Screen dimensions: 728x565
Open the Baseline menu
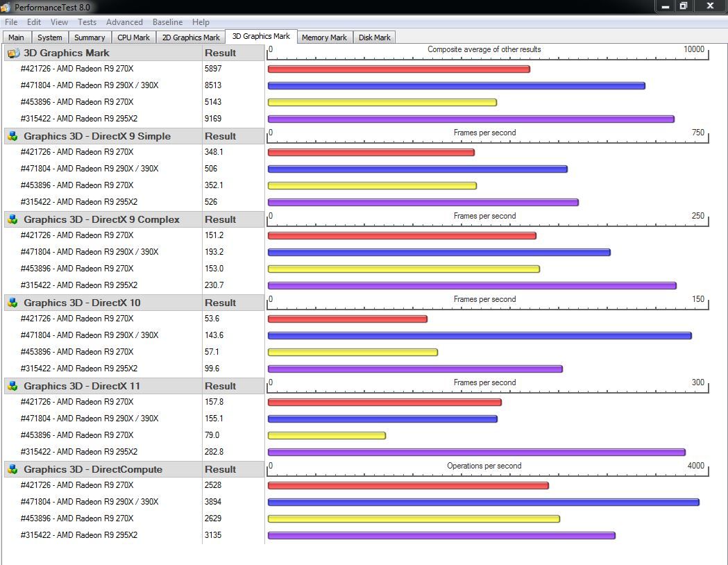coord(167,22)
